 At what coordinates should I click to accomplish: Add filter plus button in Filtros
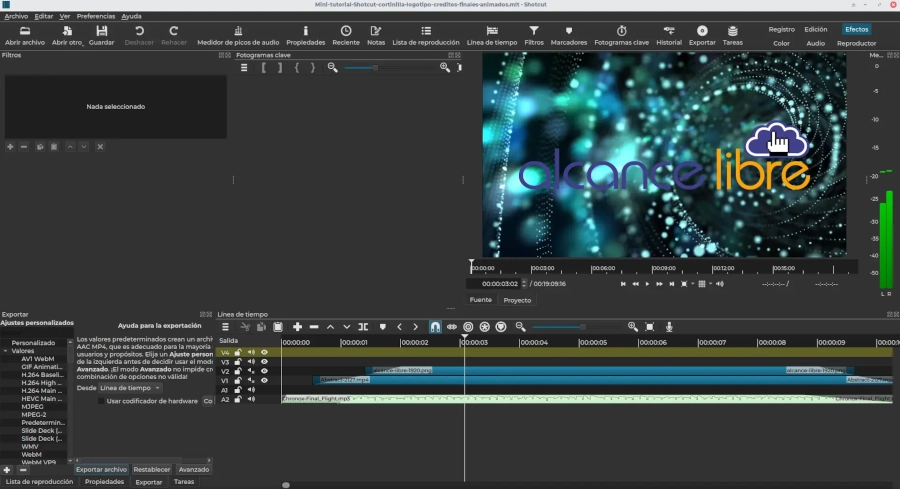pos(10,147)
